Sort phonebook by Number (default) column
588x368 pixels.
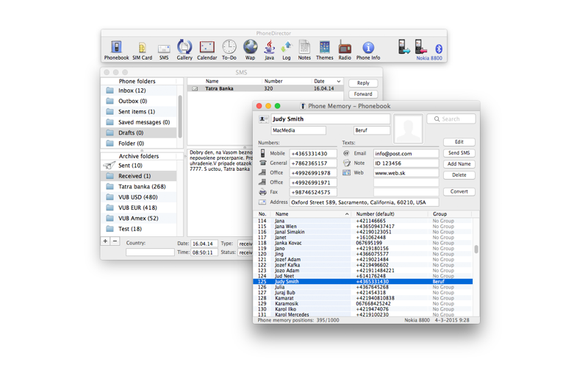point(390,213)
